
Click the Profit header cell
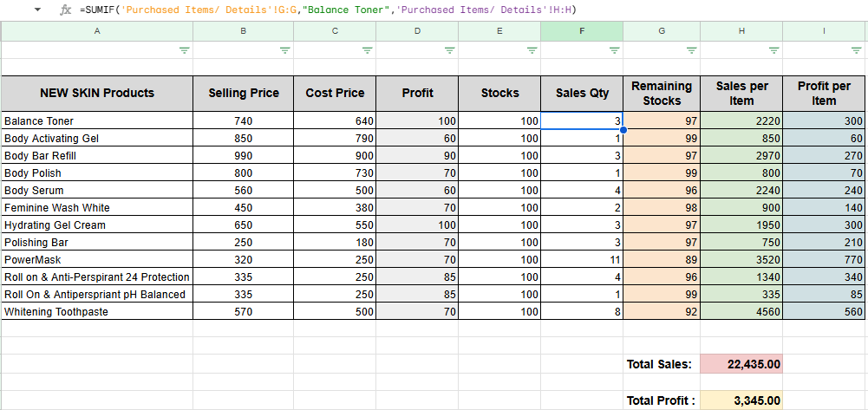point(417,94)
